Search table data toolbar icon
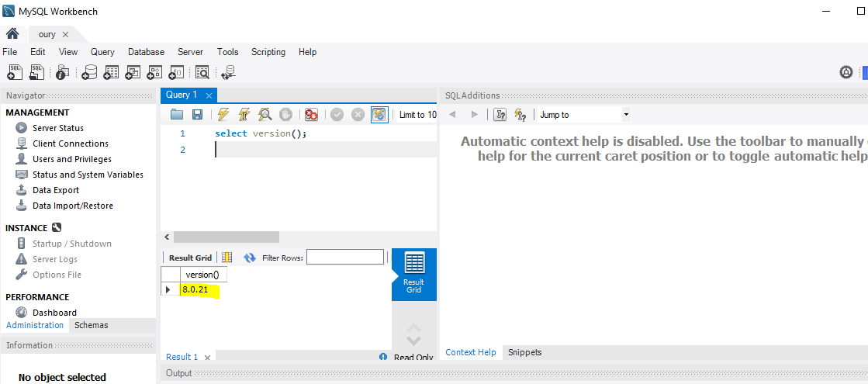 pyautogui.click(x=202, y=71)
